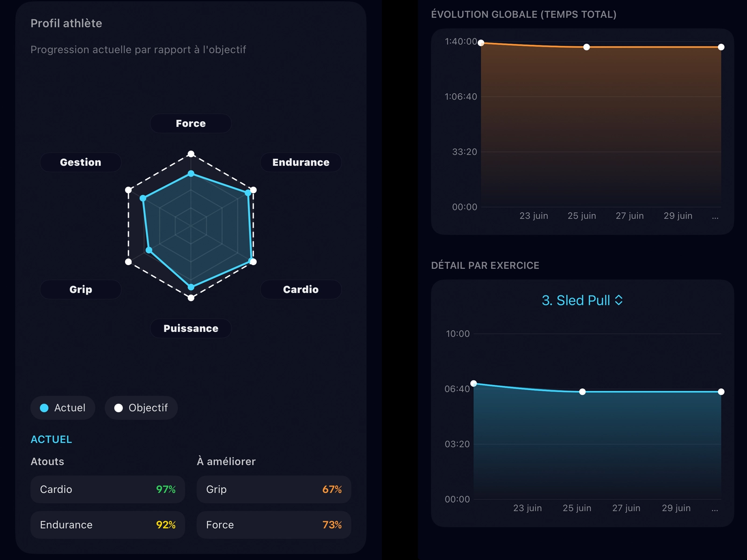
Task: Click '29 juin' on the Sled Pull chart
Action: click(x=676, y=508)
